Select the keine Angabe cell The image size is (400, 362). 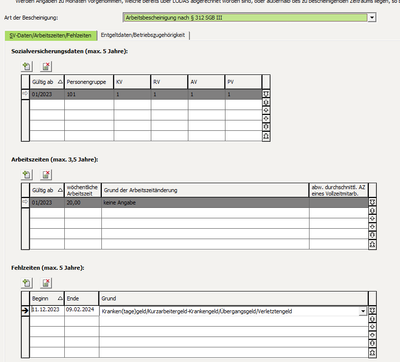(x=205, y=203)
